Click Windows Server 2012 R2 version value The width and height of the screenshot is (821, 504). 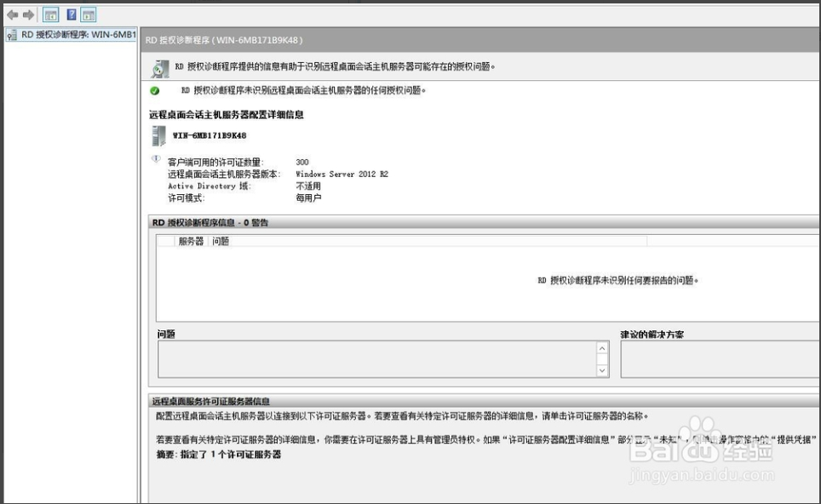click(x=342, y=175)
